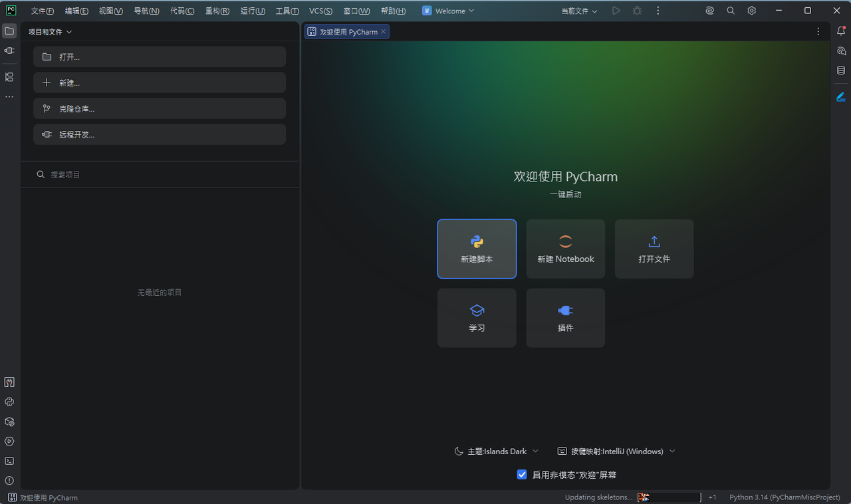
Task: Click the AI assistant spiral icon in title bar
Action: (x=710, y=11)
